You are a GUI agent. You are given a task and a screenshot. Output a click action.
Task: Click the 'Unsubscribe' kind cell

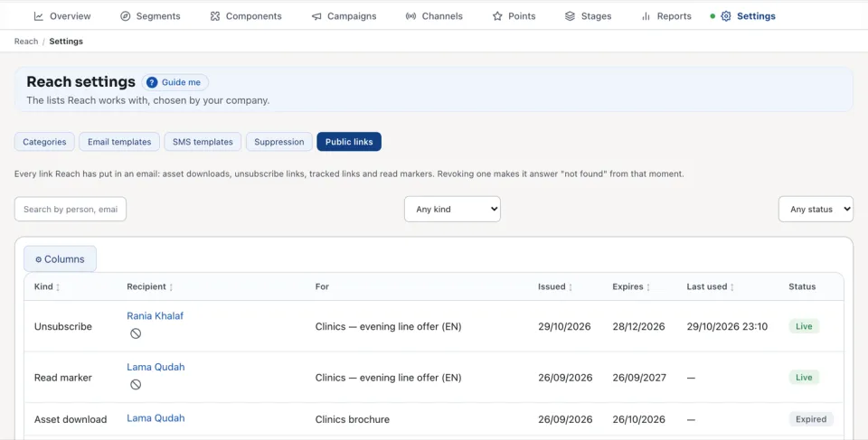(x=63, y=326)
